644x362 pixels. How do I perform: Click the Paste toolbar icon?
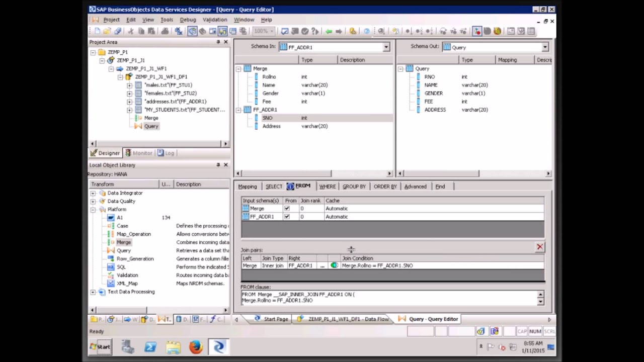pos(151,31)
